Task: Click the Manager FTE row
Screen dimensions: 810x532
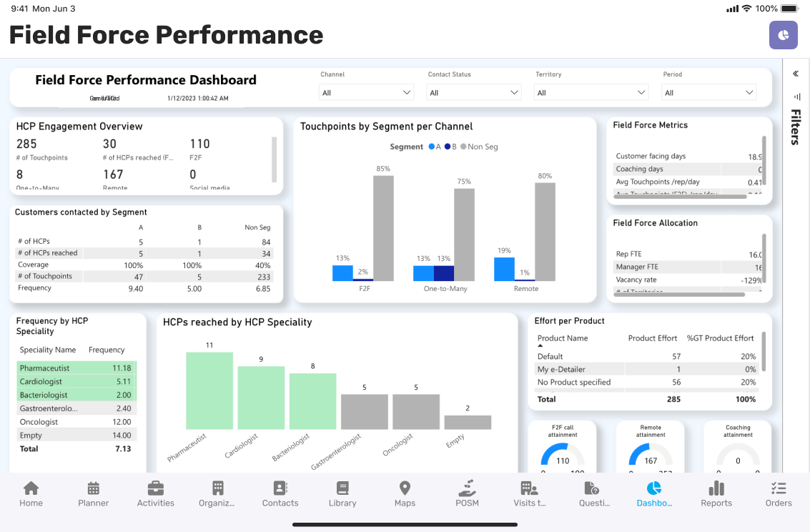Action: coord(688,267)
